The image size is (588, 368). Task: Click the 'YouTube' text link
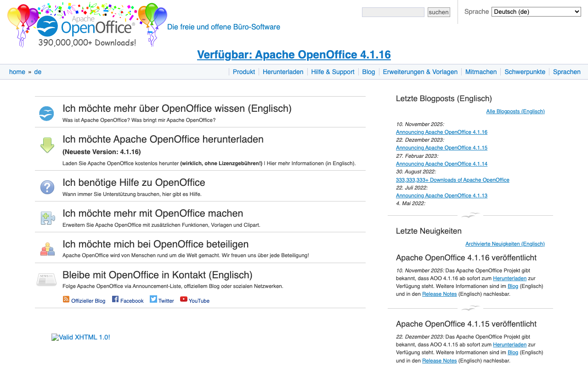point(199,301)
